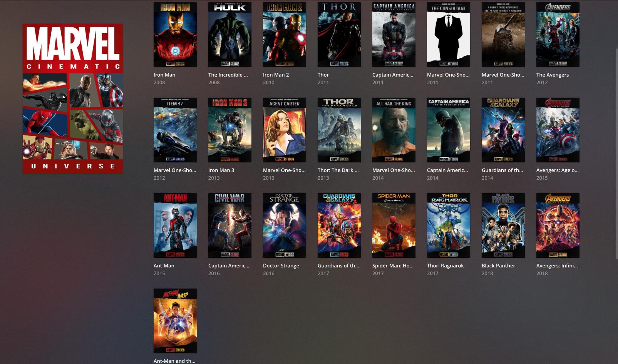The height and width of the screenshot is (364, 618).
Task: Select the Iron Man 2 poster
Action: [284, 34]
